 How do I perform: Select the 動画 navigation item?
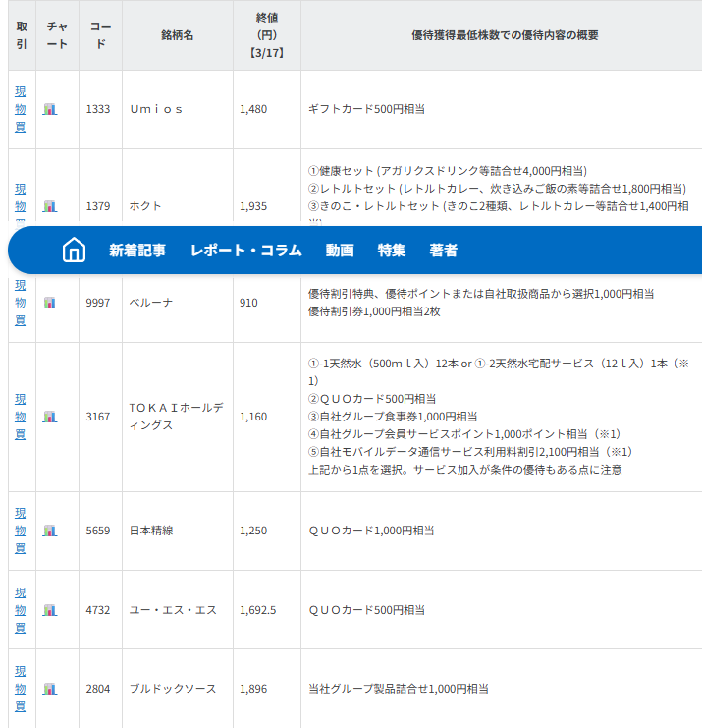[340, 251]
